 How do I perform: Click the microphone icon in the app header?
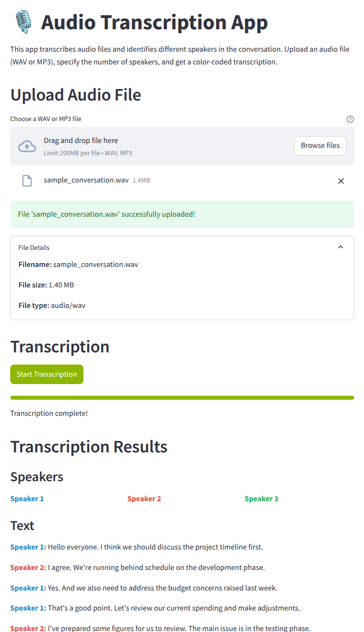[x=24, y=22]
